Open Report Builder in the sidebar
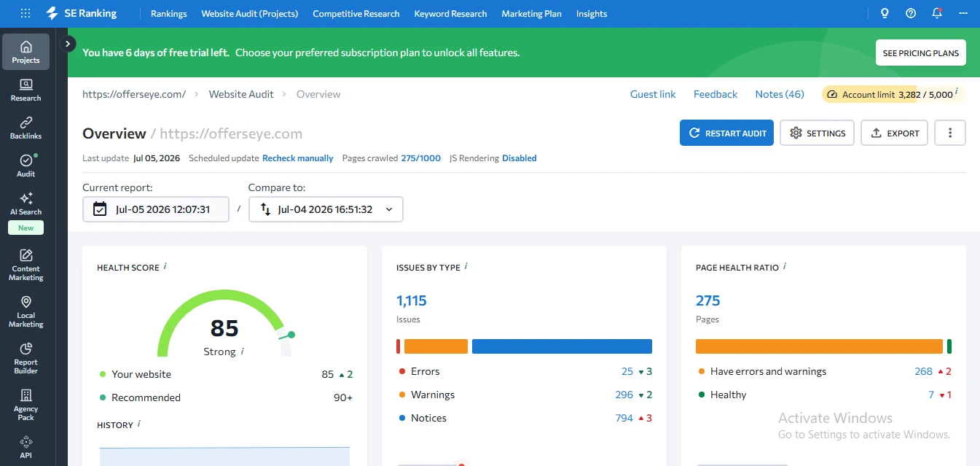The image size is (980, 466). 26,358
